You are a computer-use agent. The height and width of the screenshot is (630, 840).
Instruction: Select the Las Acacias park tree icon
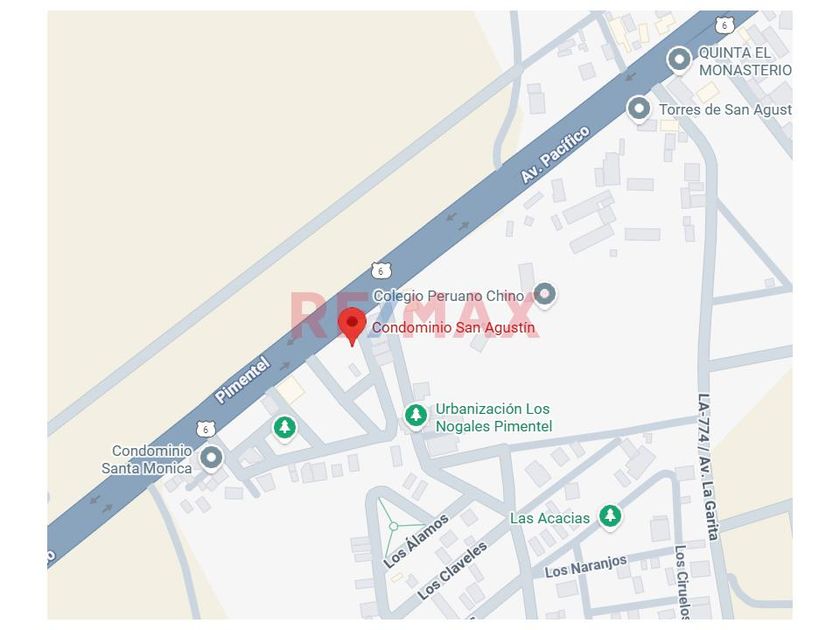(x=610, y=516)
